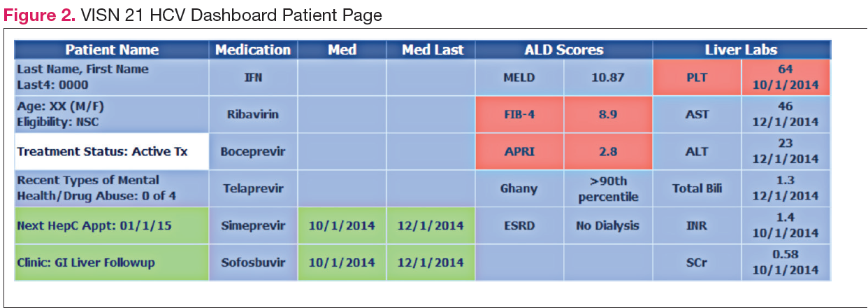Viewport: 868px width, 308px height.
Task: Click the red FIB-4 score label
Action: [519, 114]
